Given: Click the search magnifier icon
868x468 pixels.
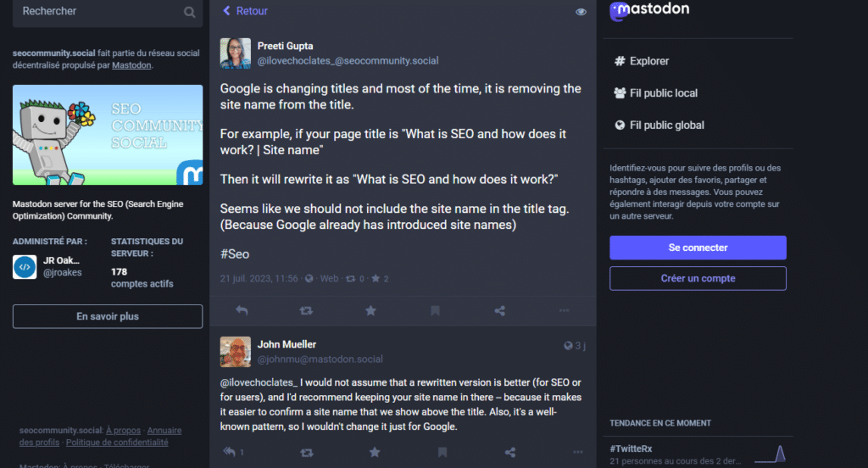Looking at the screenshot, I should (189, 12).
